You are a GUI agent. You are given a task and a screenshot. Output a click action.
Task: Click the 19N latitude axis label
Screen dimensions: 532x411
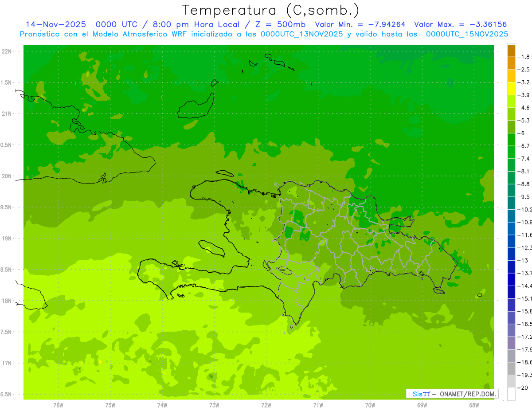click(x=7, y=239)
